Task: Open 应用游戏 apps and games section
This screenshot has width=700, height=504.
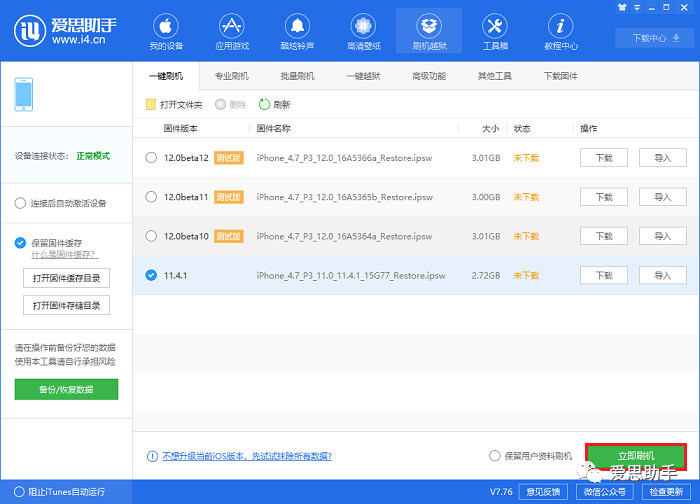Action: tap(232, 32)
